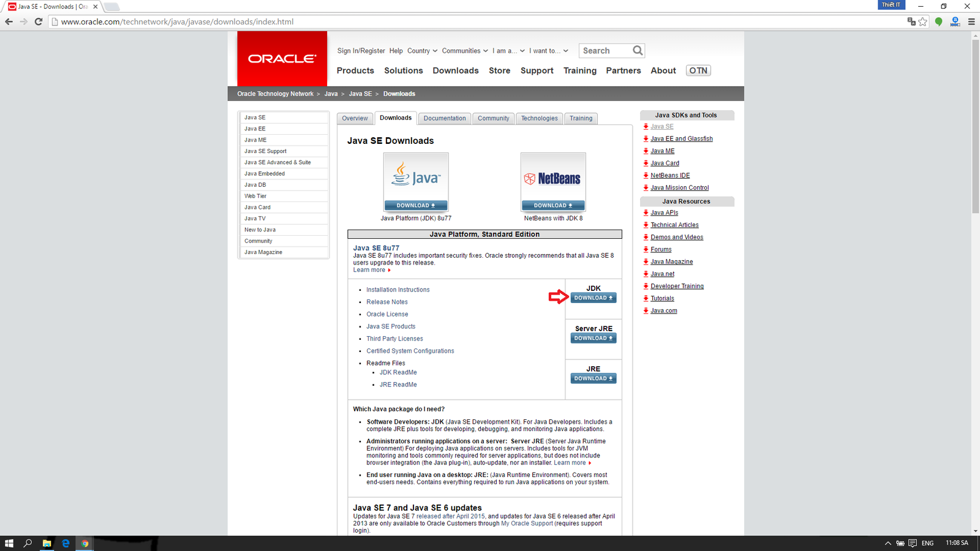Click the OTN navigation button
This screenshot has width=980, height=551.
click(698, 70)
